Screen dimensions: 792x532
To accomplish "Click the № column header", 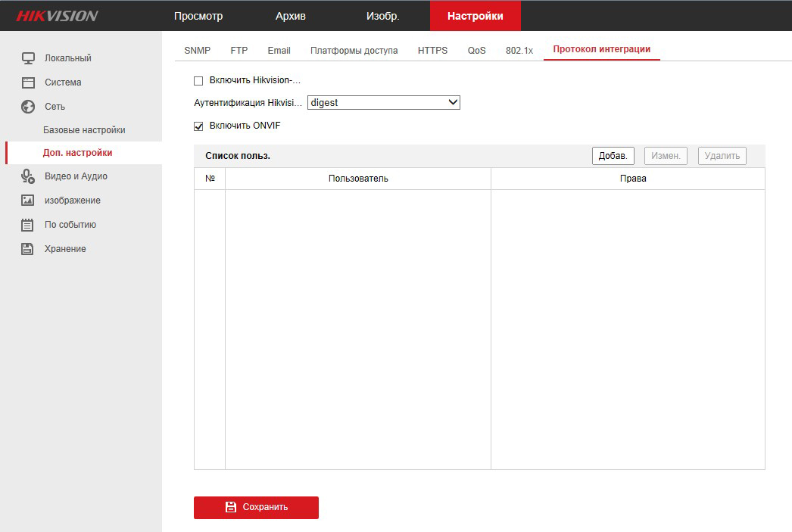I will (x=210, y=179).
